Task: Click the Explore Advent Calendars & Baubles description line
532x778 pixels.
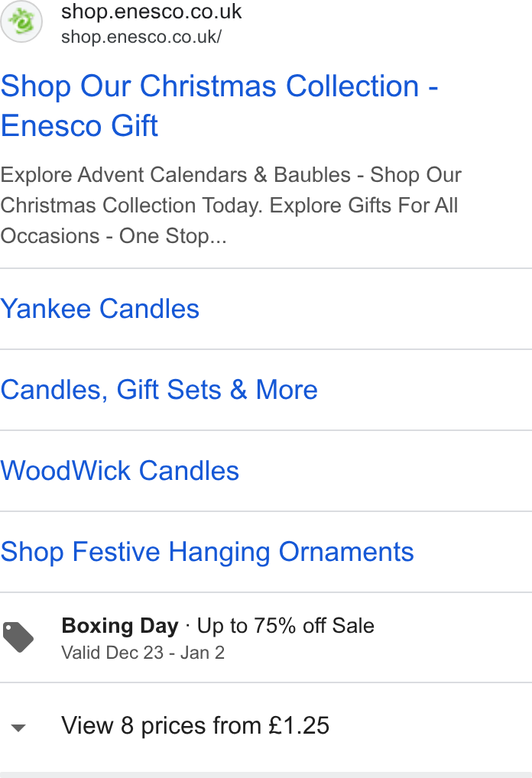Action: tap(231, 175)
